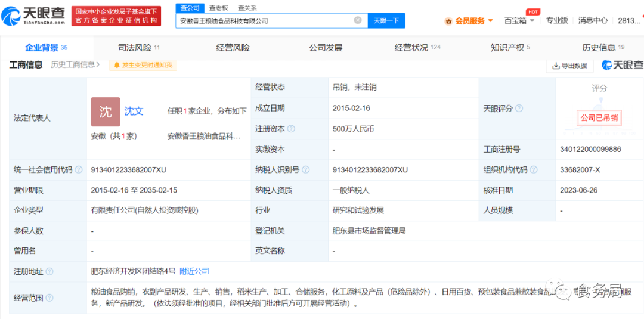
Task: Click help icon next to 纳税人识别号
Action: [305, 170]
